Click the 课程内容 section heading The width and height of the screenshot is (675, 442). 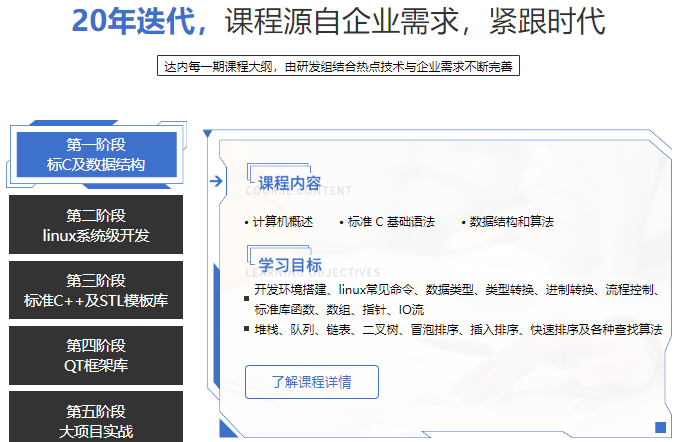click(x=289, y=183)
